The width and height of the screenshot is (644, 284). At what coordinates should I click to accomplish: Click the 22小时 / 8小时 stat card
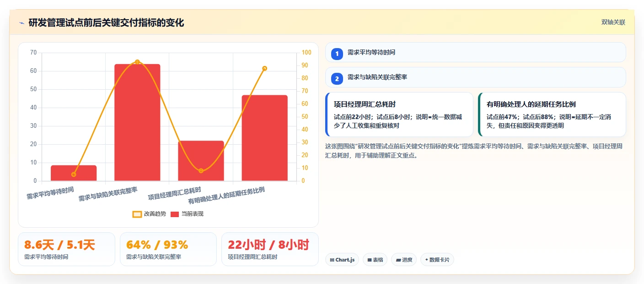pyautogui.click(x=270, y=249)
